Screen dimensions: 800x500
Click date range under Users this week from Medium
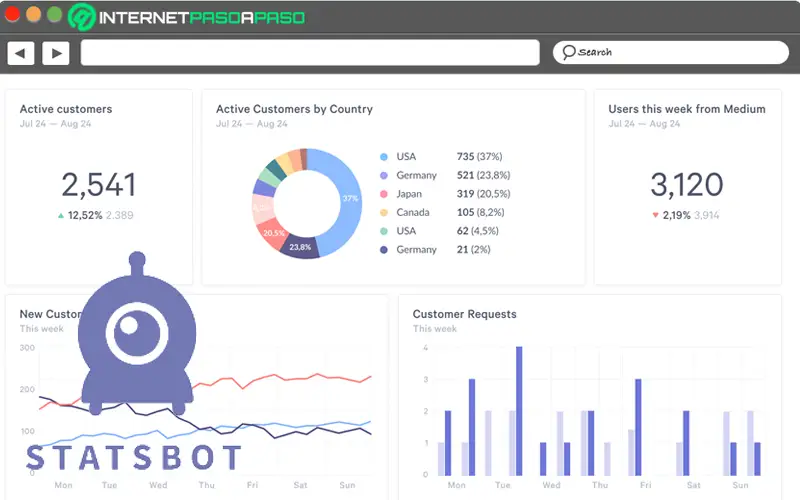(x=644, y=124)
